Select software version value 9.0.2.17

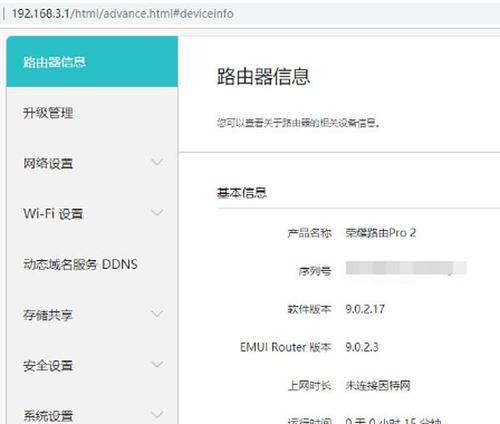click(x=365, y=309)
